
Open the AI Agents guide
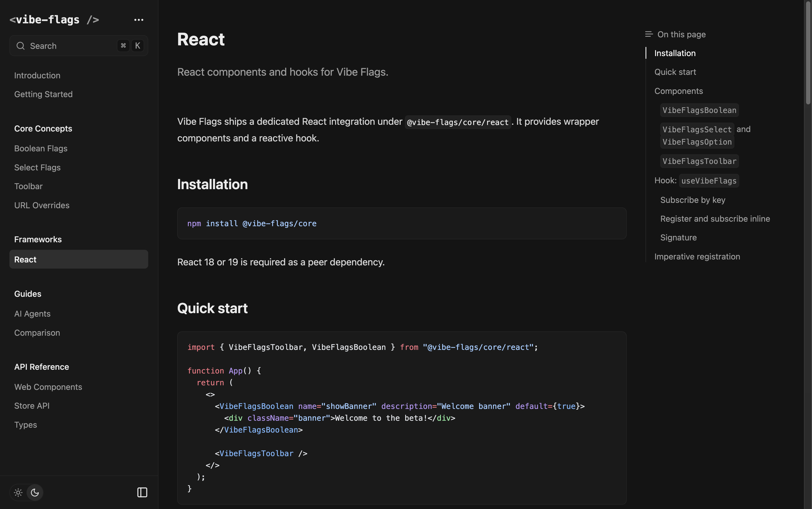[x=32, y=313]
